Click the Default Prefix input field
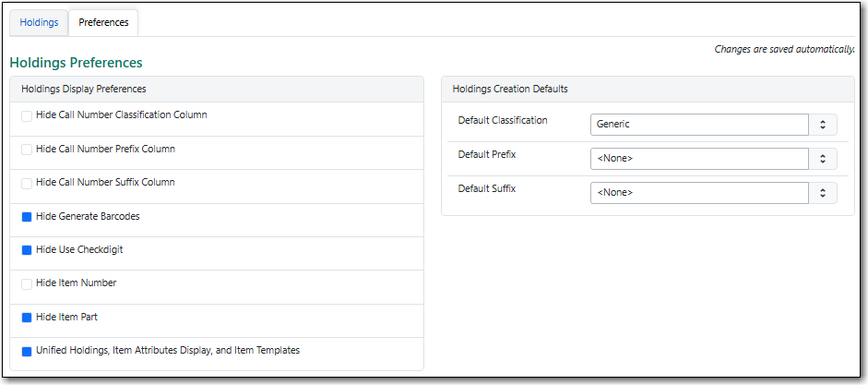Image resolution: width=868 pixels, height=385 pixels. pyautogui.click(x=700, y=159)
